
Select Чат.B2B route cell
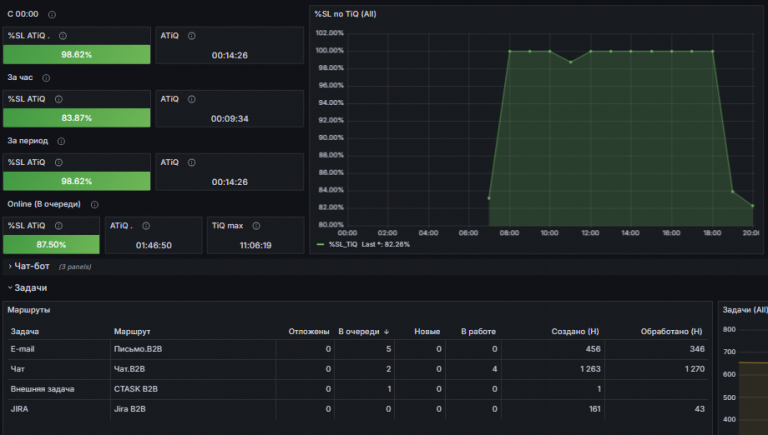point(129,369)
